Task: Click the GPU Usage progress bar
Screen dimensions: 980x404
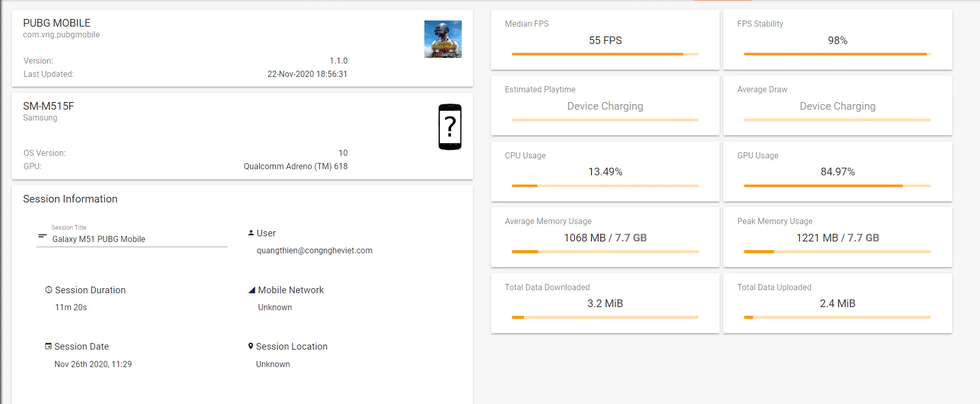Action: point(838,186)
